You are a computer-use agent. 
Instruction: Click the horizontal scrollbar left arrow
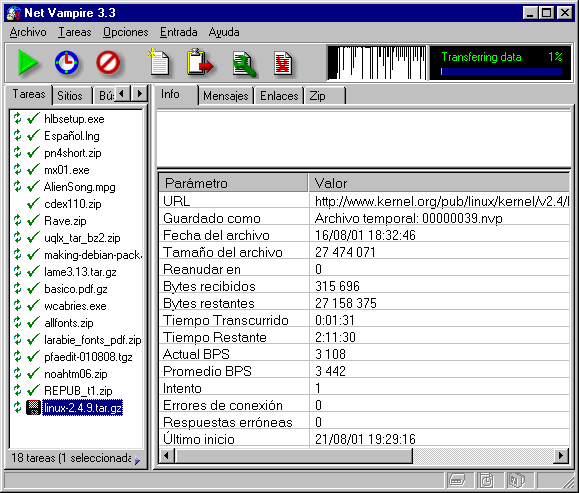coord(167,456)
